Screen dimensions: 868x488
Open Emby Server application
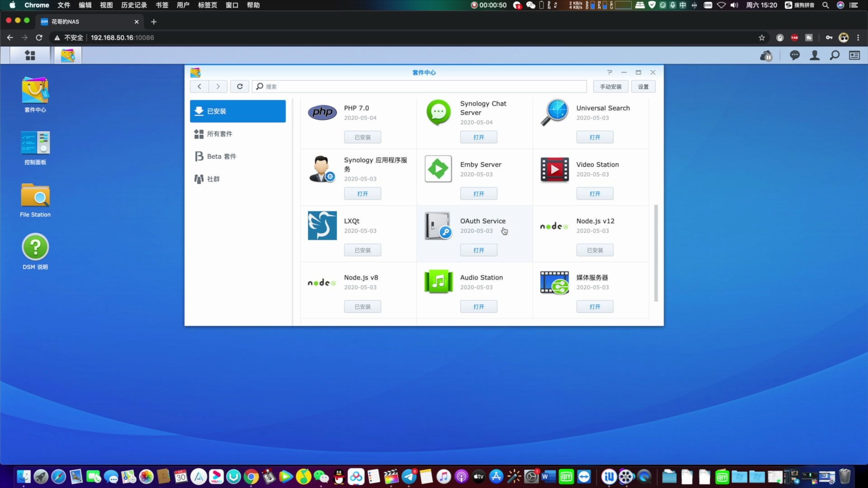[479, 193]
